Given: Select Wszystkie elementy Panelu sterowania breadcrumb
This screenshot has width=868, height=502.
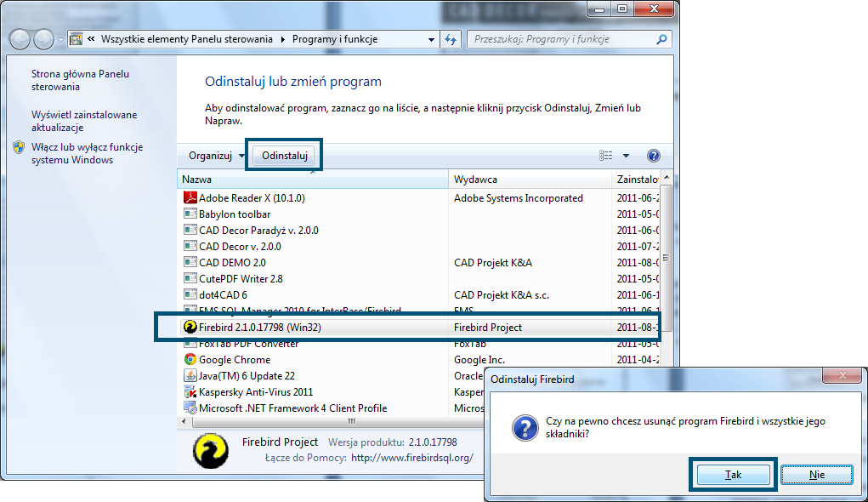Looking at the screenshot, I should (x=187, y=39).
